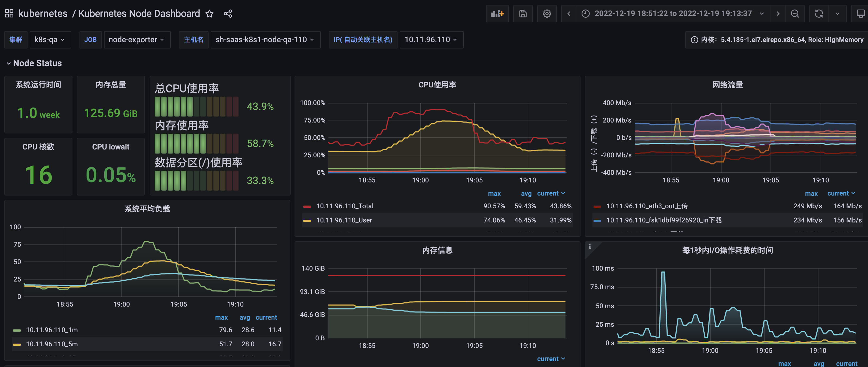Click the 90.57% max value for Total
This screenshot has width=868, height=367.
pos(494,206)
